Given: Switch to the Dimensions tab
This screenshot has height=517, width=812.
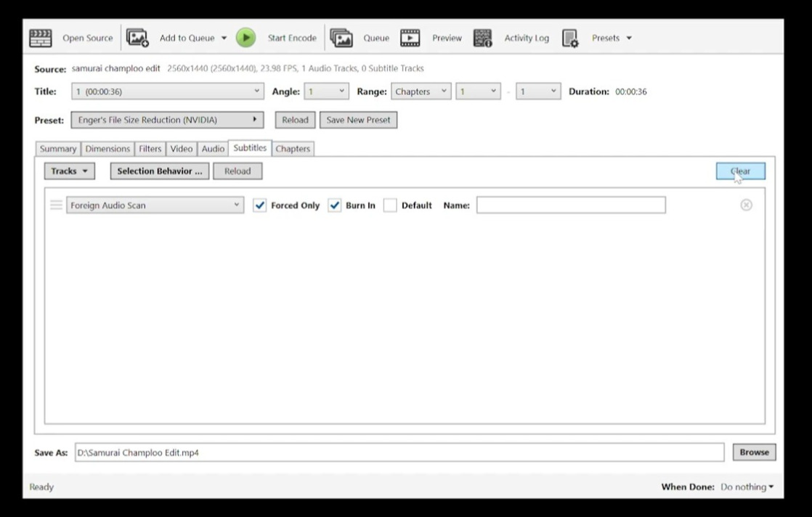Looking at the screenshot, I should click(107, 149).
